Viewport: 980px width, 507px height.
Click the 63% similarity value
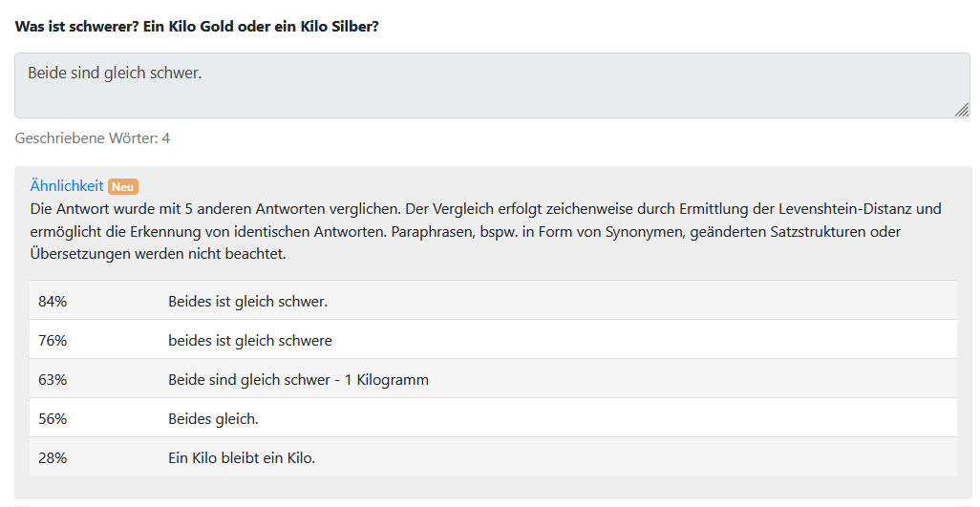pos(53,379)
